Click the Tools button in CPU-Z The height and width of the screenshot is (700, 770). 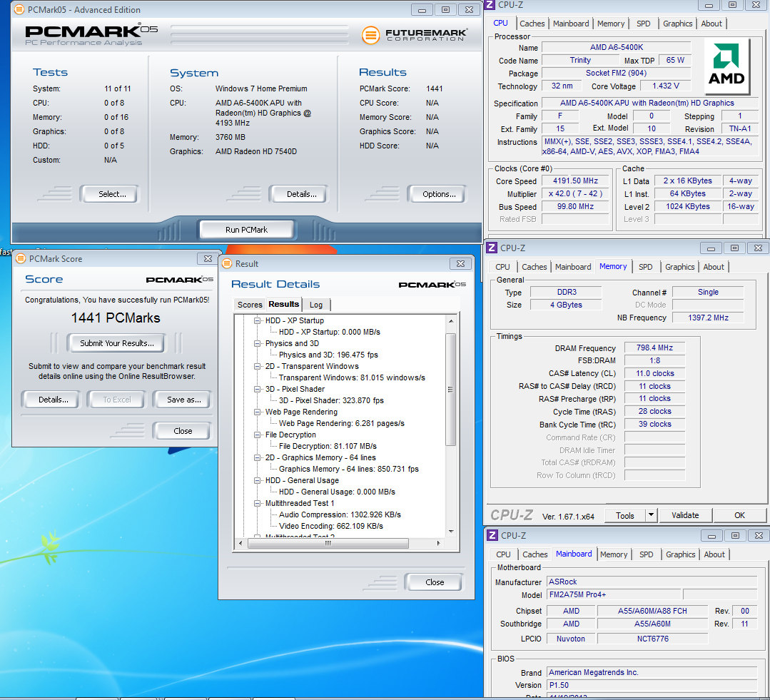click(624, 515)
